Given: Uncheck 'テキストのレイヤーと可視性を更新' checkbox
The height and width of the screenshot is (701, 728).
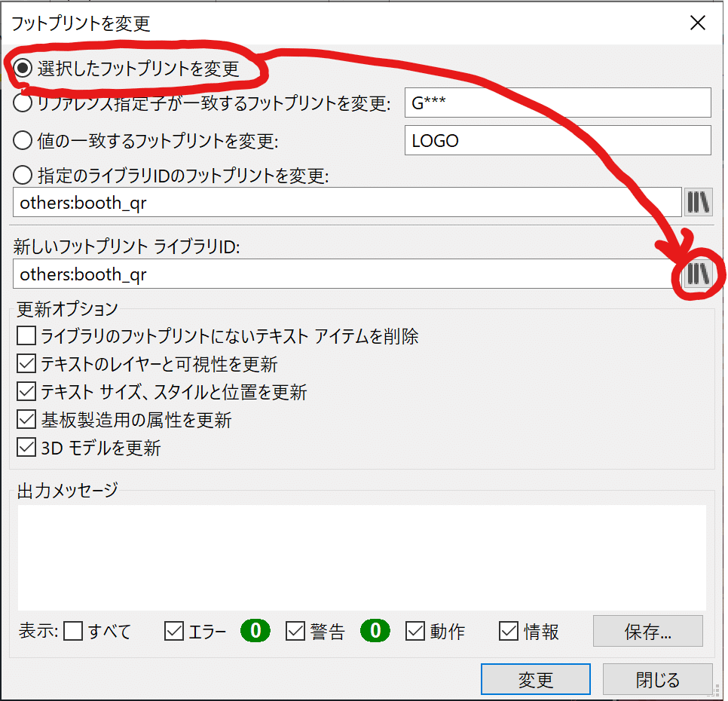Looking at the screenshot, I should [26, 363].
